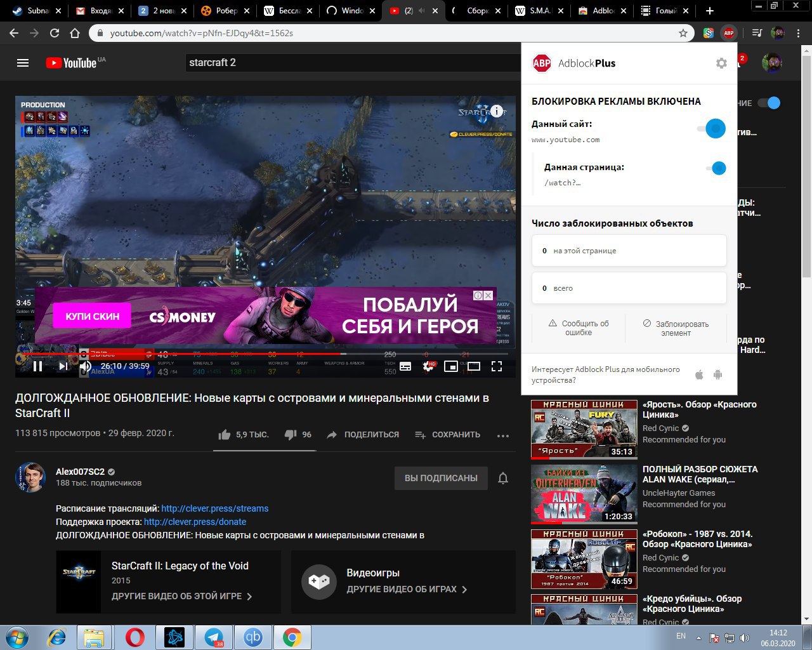812x650 pixels.
Task: Launch Opera from taskbar
Action: (x=134, y=637)
